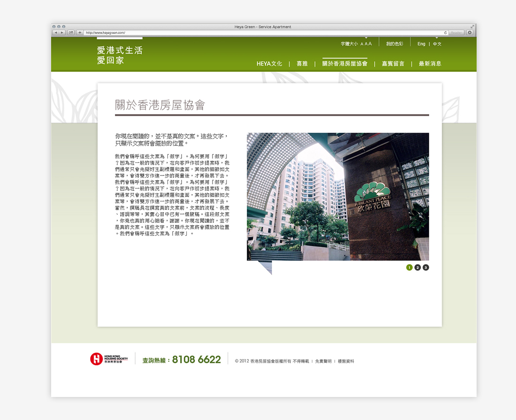Open the 我的色彩 color scheme picker
This screenshot has width=516, height=420.
[x=394, y=43]
